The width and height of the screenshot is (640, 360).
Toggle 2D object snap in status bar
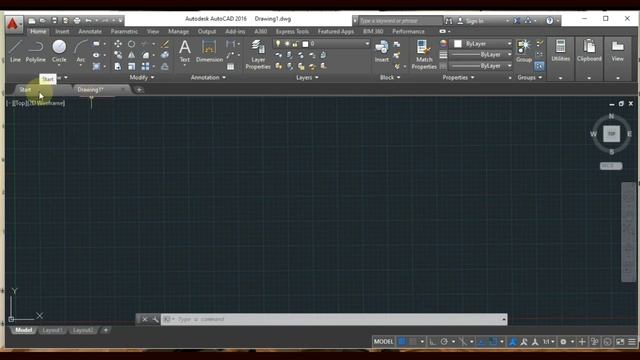point(493,342)
